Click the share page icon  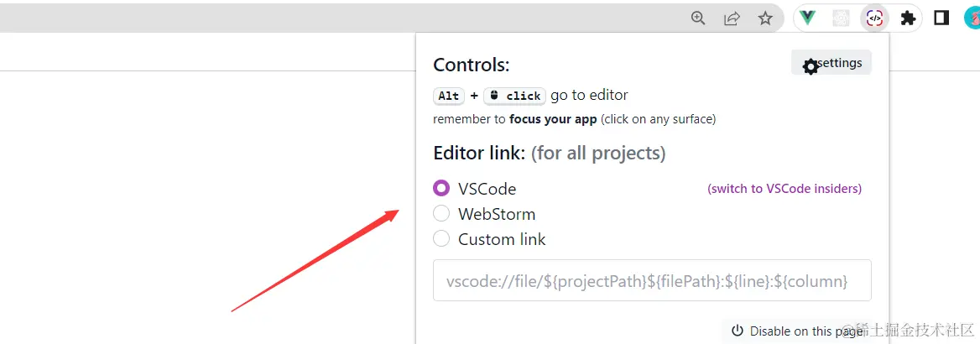[x=732, y=18]
